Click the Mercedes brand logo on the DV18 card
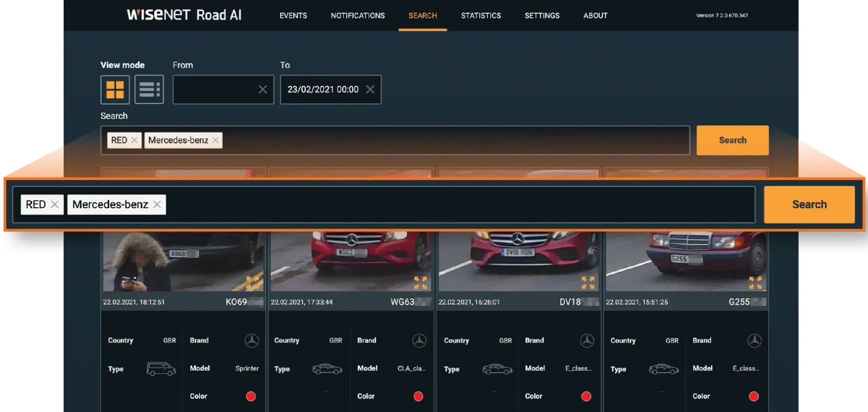 [587, 341]
